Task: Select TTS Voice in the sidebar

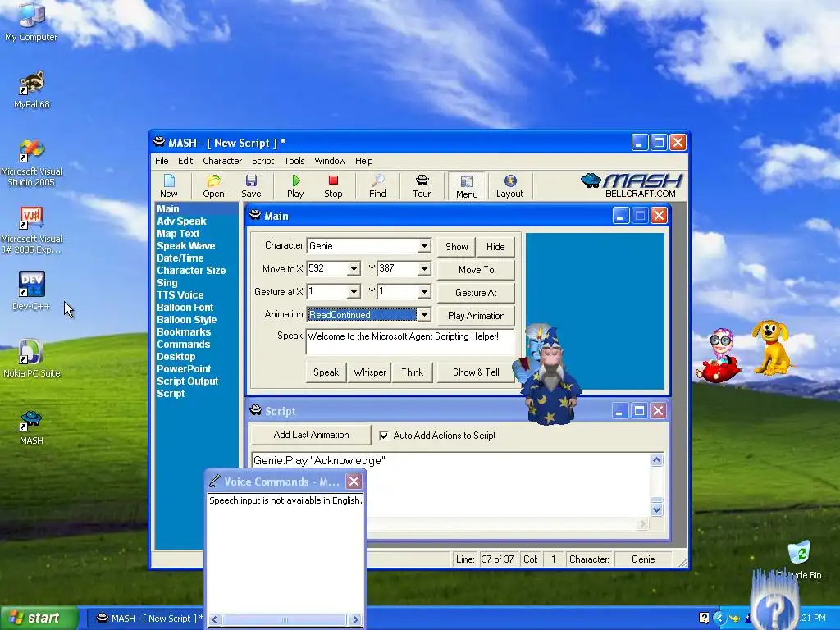Action: [x=180, y=295]
